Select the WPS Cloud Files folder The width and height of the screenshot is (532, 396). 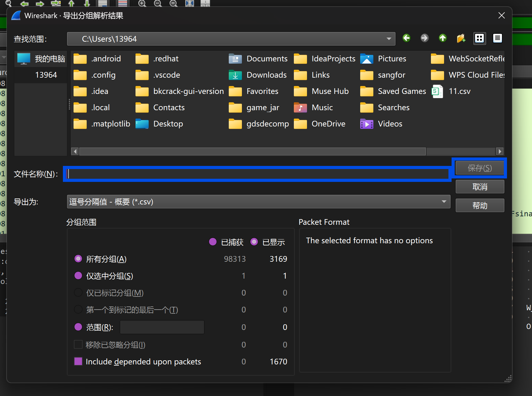(467, 75)
